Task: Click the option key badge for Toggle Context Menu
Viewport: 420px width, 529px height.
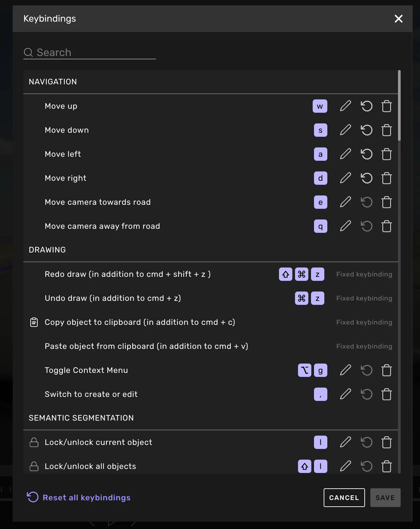Action: pyautogui.click(x=305, y=370)
